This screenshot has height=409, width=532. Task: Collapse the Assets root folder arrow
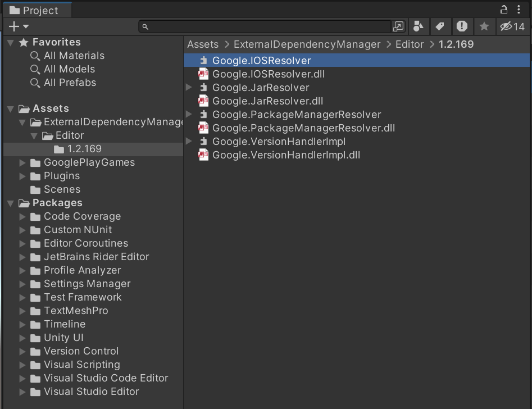coord(11,109)
